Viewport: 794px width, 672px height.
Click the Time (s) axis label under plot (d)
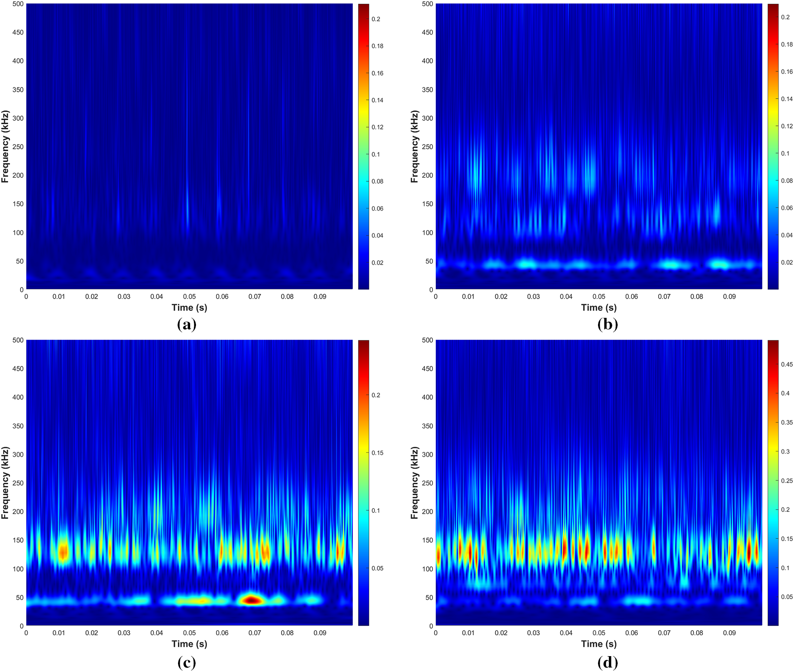point(599,644)
